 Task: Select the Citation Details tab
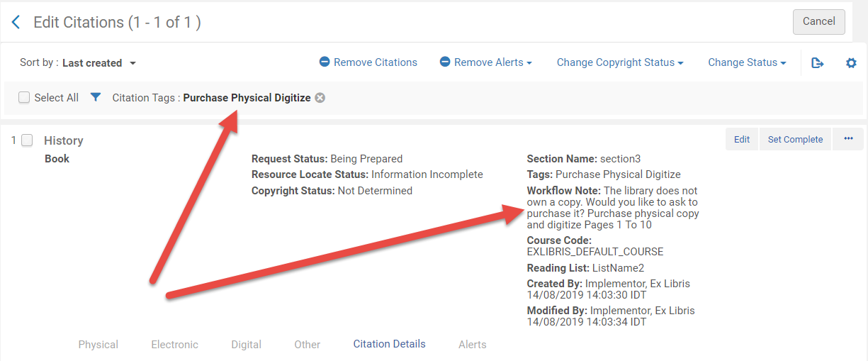[390, 344]
